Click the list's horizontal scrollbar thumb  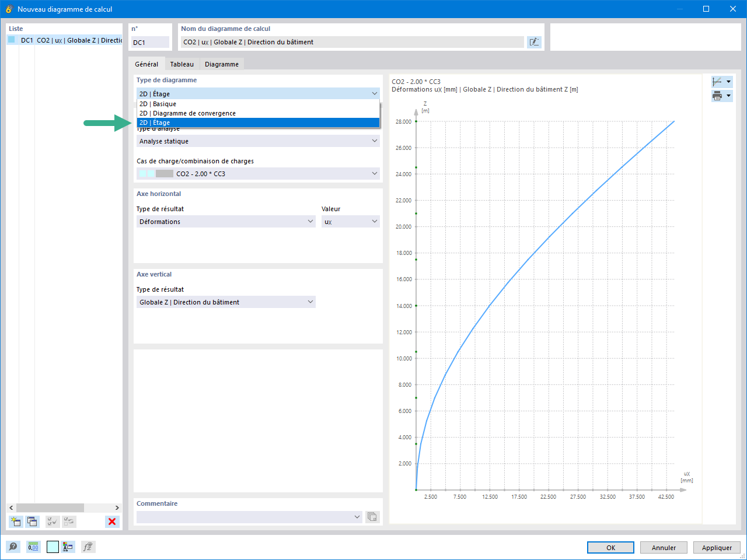50,508
